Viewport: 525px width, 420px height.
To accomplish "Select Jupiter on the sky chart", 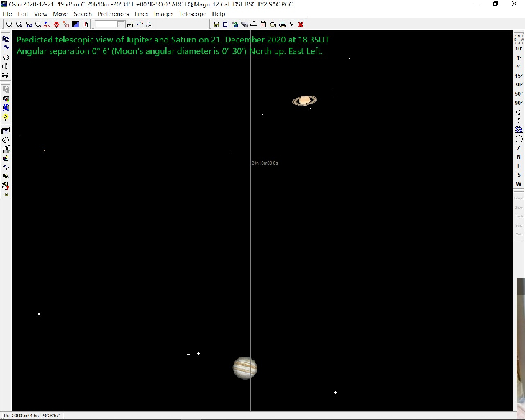I will (x=245, y=367).
